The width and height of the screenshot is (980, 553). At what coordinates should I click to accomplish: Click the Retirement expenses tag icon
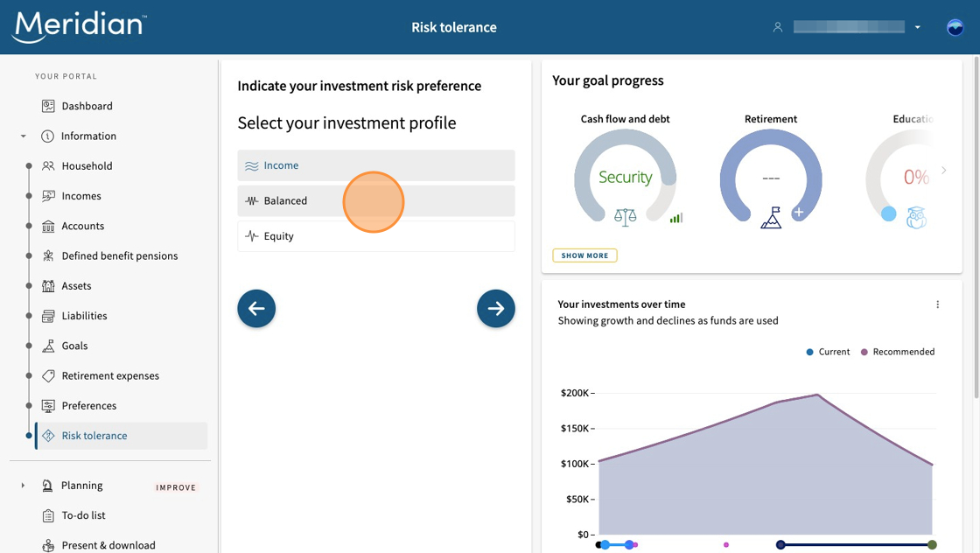pyautogui.click(x=48, y=376)
